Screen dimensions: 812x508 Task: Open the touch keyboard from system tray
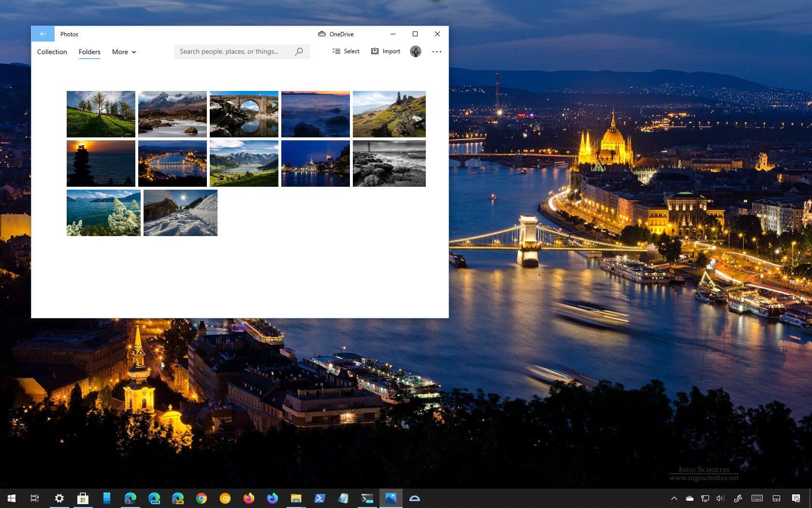pos(757,498)
